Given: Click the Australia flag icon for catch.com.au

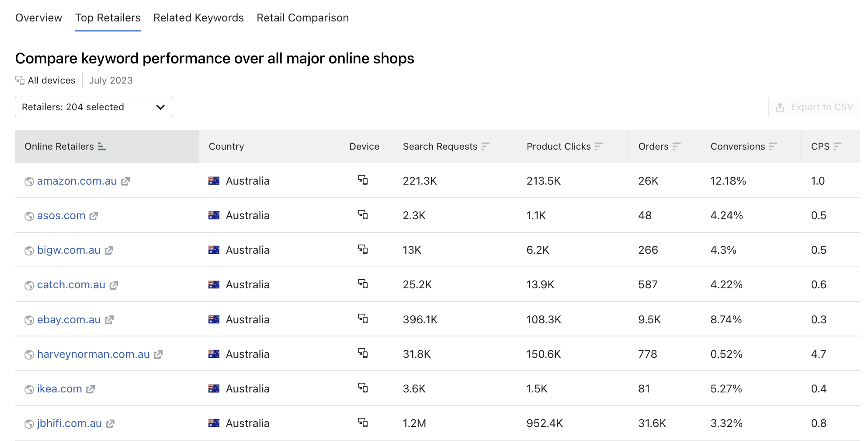Looking at the screenshot, I should (214, 284).
